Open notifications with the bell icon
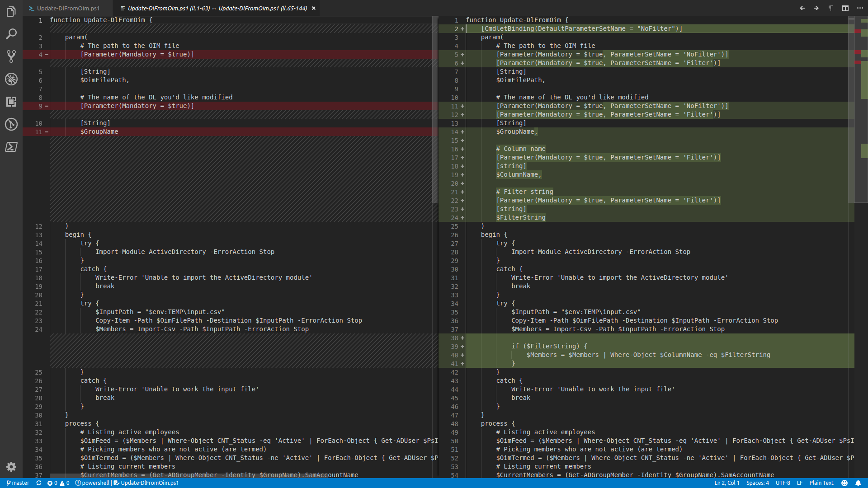This screenshot has height=488, width=868. 858,483
